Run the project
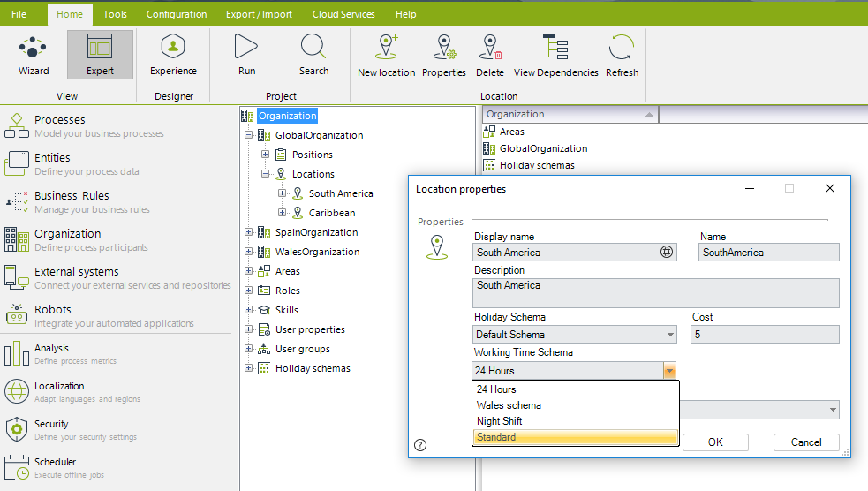This screenshot has width=868, height=491. [247, 55]
